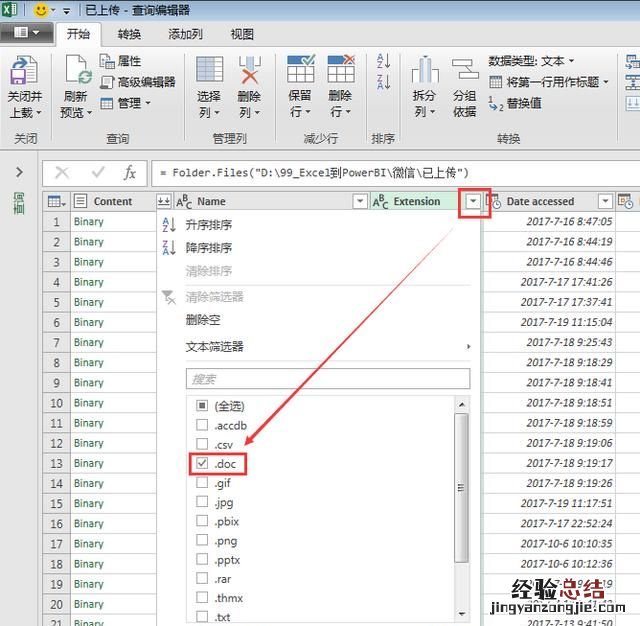Click the Name column ABC type icon

[184, 202]
